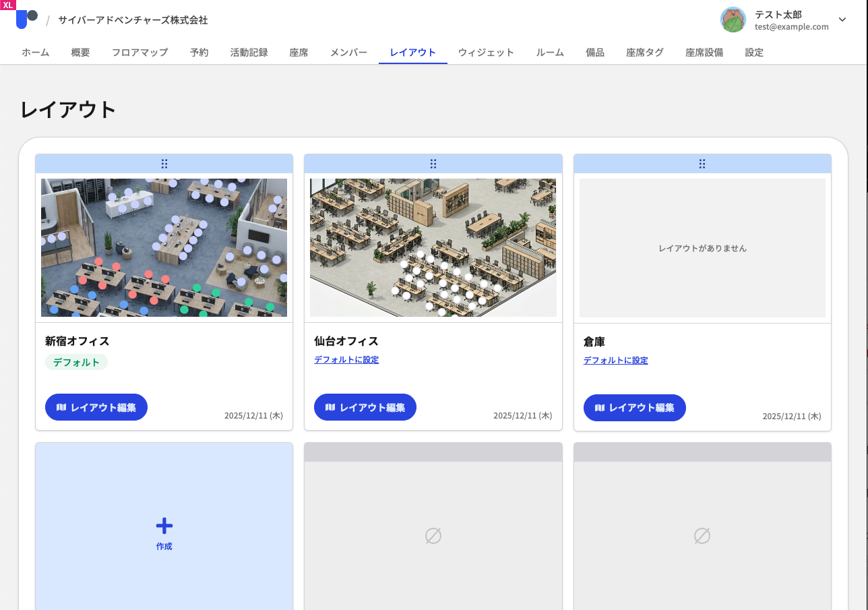This screenshot has height=610, width=868.
Task: Click the empty slot icon in right placeholder
Action: 702,536
